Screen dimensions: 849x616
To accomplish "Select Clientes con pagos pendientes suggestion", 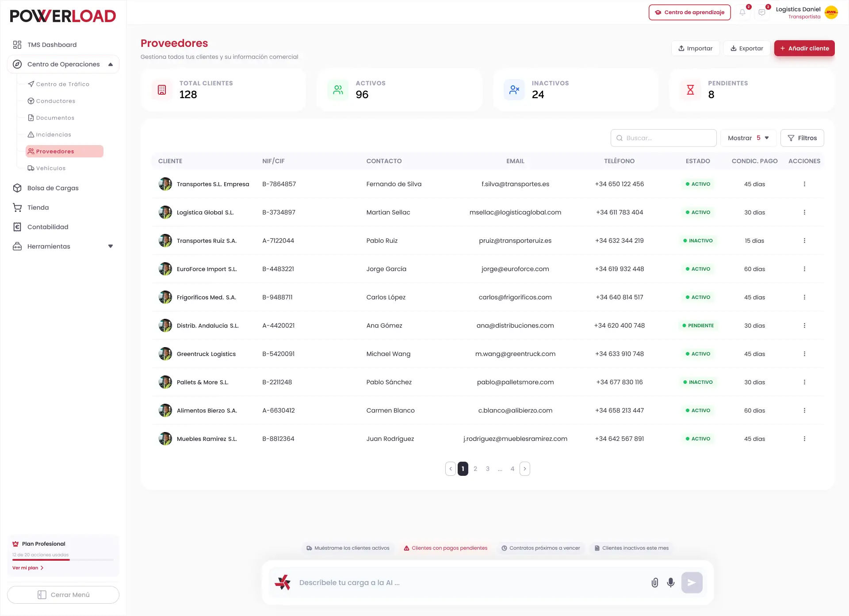I will click(x=445, y=548).
